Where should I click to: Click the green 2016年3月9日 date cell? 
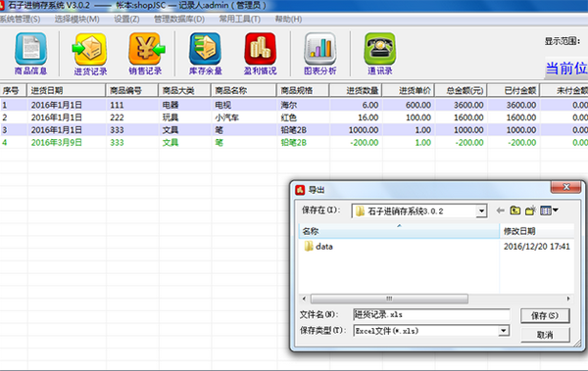[56, 142]
